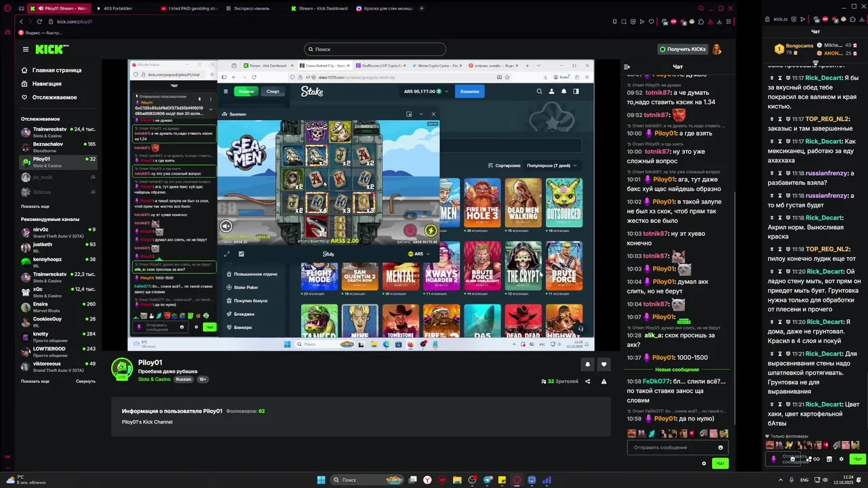The height and width of the screenshot is (488, 868).
Task: Switch ENG input language in tray
Action: coord(804,480)
